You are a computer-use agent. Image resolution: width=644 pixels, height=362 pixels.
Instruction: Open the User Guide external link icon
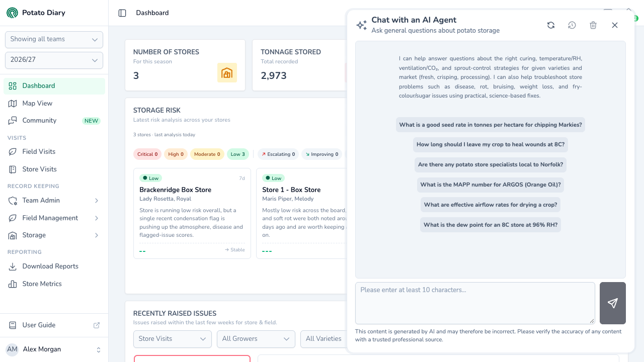[x=97, y=325]
